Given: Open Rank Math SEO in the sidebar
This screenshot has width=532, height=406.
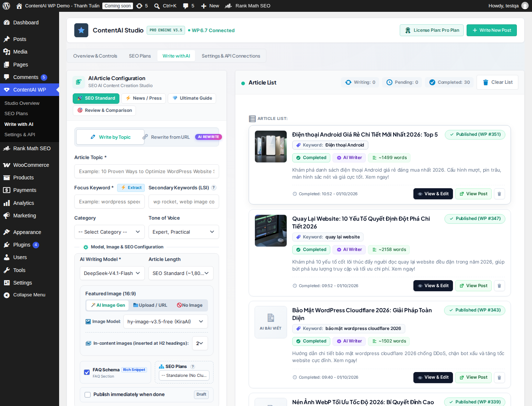Looking at the screenshot, I should pyautogui.click(x=30, y=148).
